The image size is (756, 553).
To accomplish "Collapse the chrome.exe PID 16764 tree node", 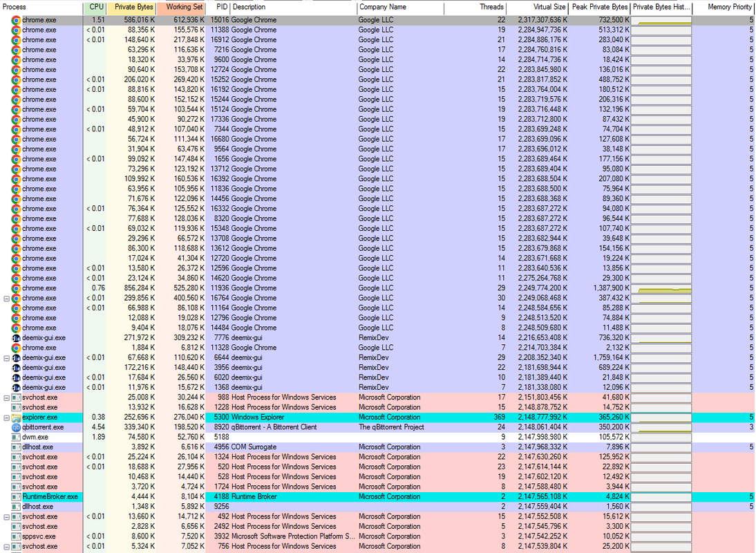I will 6,299.
